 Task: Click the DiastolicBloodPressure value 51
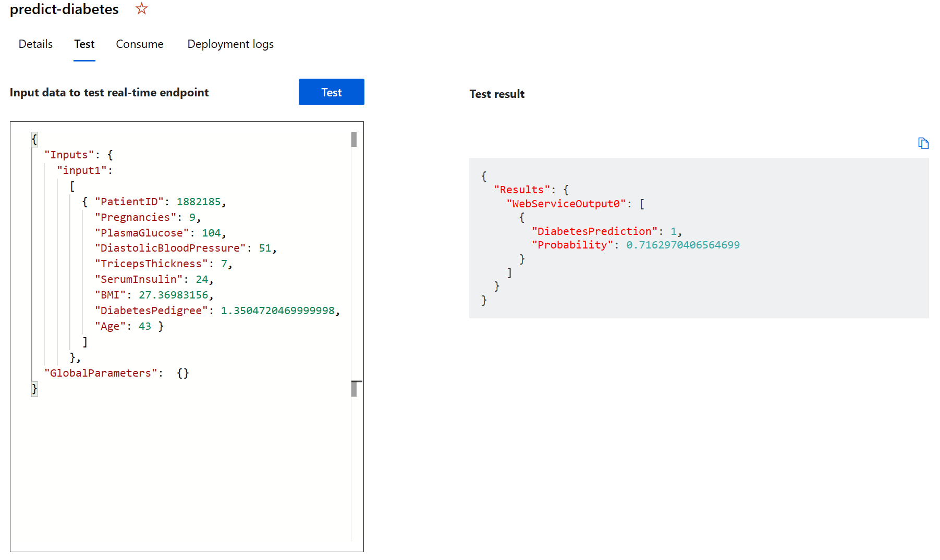[x=265, y=248]
